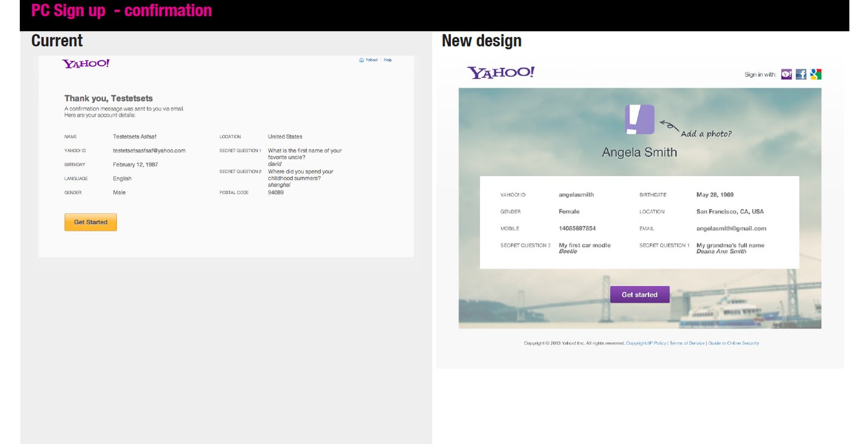Click the secret answer 'david'
The height and width of the screenshot is (444, 868).
(275, 164)
